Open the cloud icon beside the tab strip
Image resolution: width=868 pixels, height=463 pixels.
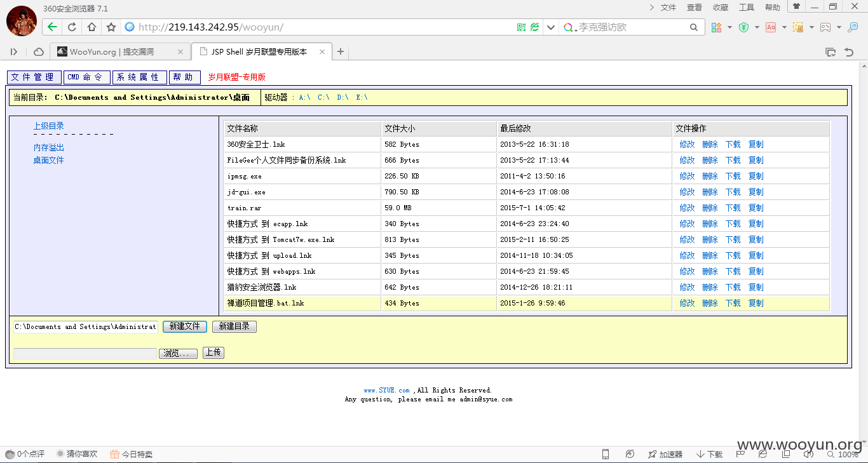point(39,51)
